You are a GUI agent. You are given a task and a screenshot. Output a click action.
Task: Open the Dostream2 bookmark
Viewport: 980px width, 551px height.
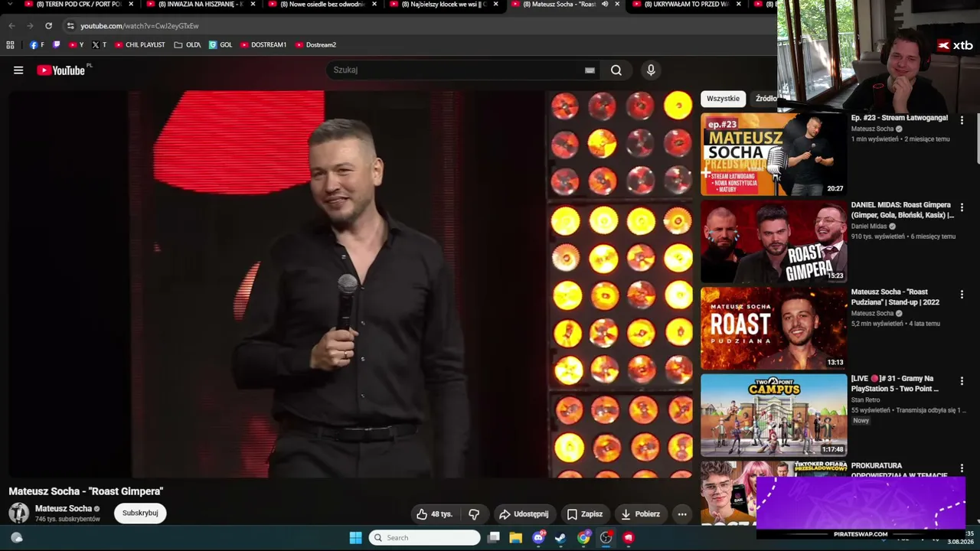(315, 45)
